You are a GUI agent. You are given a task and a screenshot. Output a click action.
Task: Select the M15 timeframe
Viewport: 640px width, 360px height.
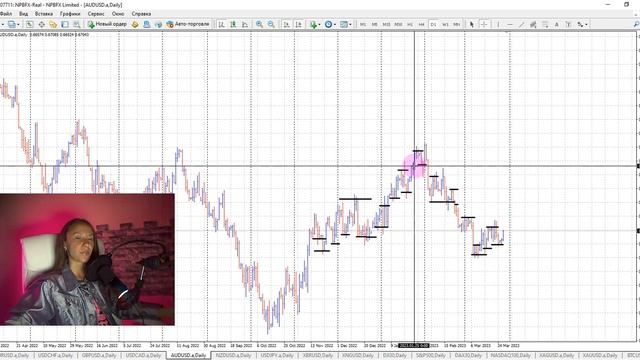coord(386,24)
